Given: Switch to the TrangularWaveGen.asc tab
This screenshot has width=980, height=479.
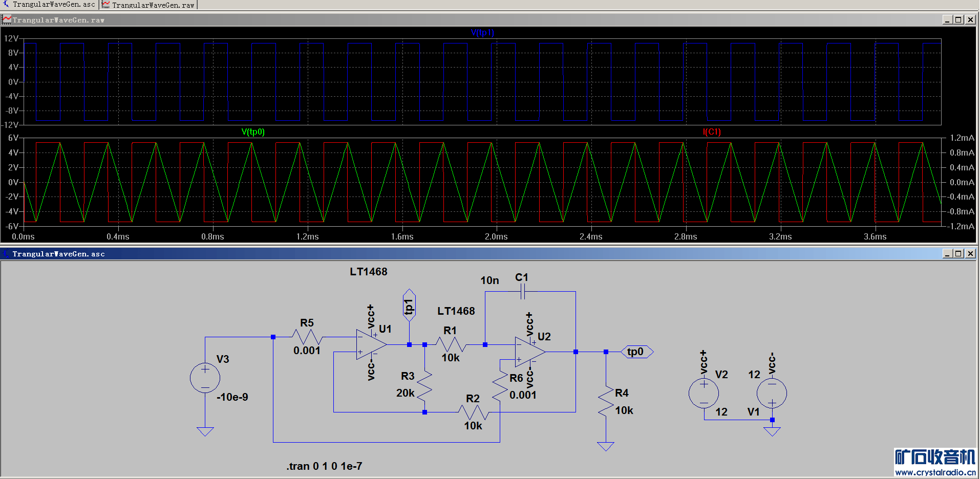Looking at the screenshot, I should pyautogui.click(x=49, y=5).
